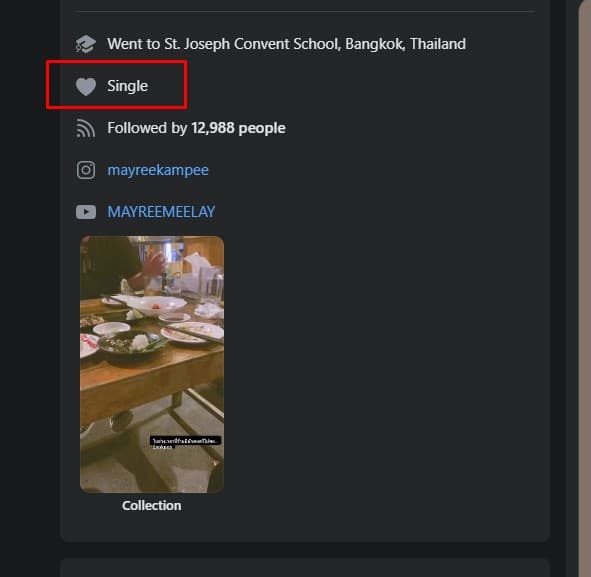Click the Thai caption overlay on the thumbnail
This screenshot has height=577, width=591.
tap(185, 443)
